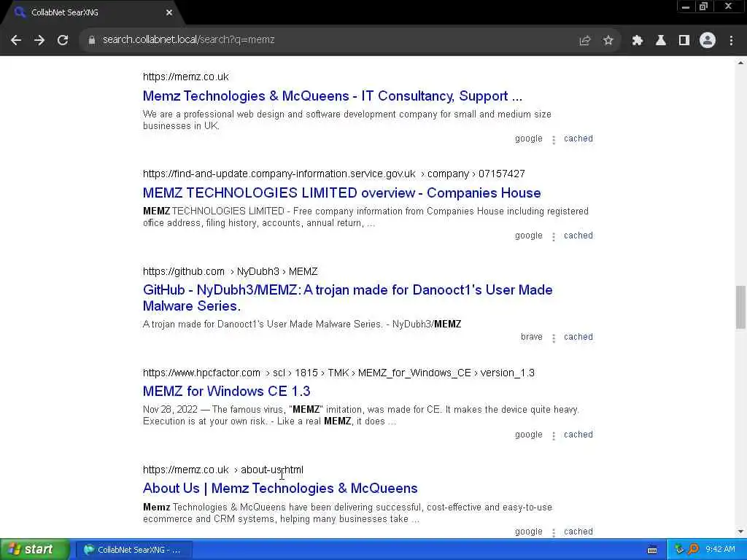This screenshot has width=747, height=560.
Task: Open the profile avatar menu
Action: pyautogui.click(x=708, y=41)
